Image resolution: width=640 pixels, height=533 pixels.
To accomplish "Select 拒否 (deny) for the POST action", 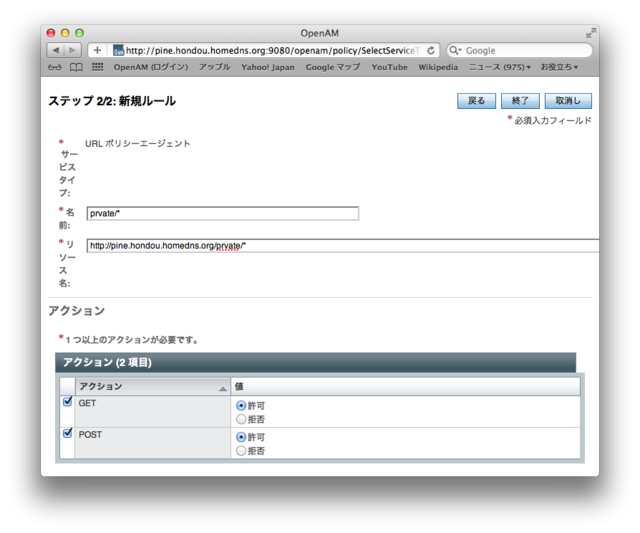I will (241, 451).
